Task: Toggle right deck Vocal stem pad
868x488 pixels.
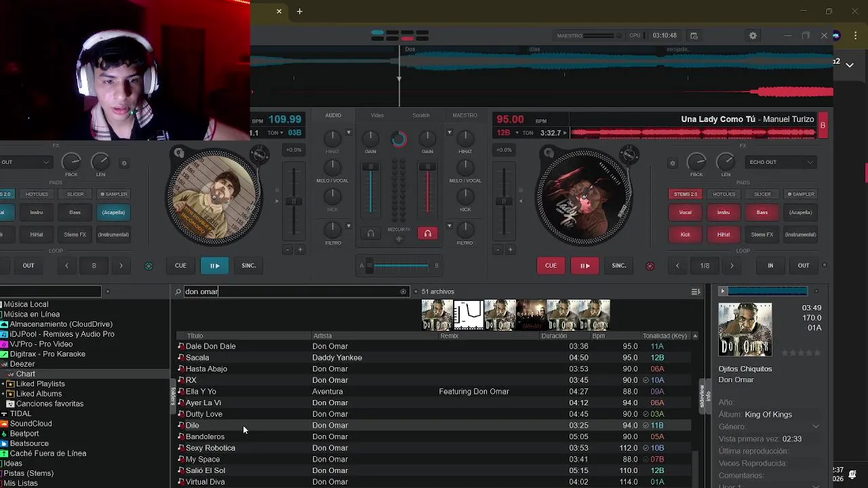Action: tap(686, 212)
